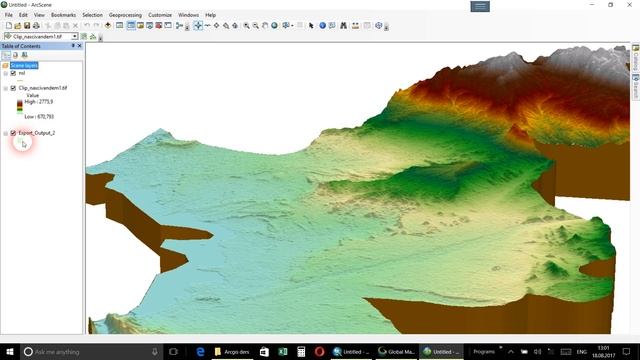Close the Table of Contents panel

(80, 46)
